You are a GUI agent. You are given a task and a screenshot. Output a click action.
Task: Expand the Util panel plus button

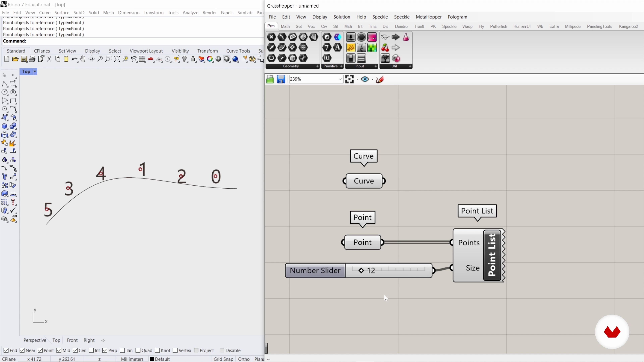410,66
